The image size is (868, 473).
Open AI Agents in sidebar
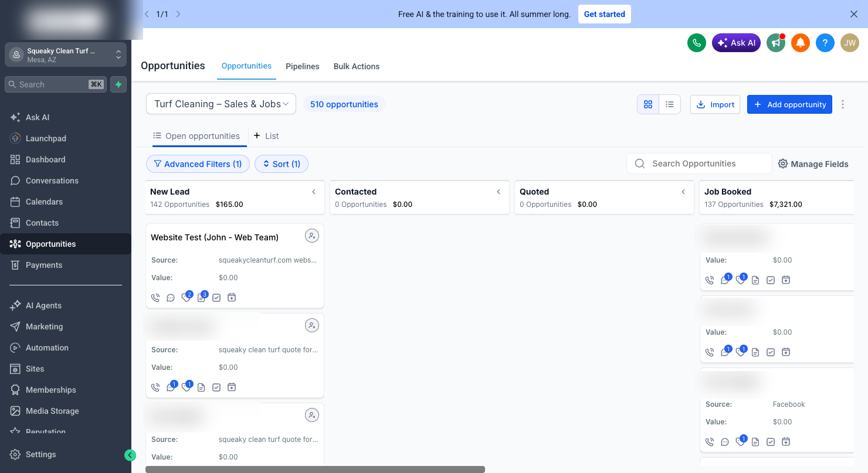coord(66,305)
